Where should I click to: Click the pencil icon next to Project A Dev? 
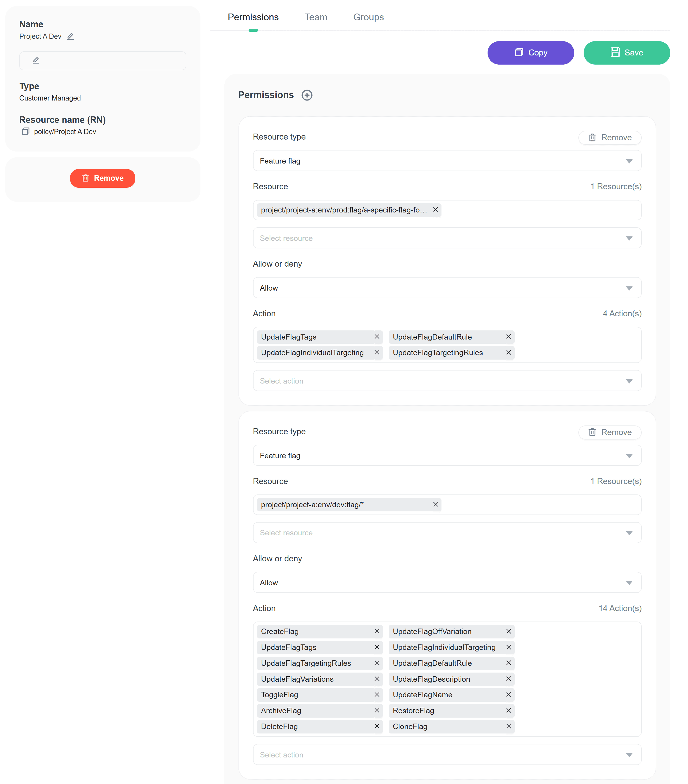pyautogui.click(x=70, y=36)
